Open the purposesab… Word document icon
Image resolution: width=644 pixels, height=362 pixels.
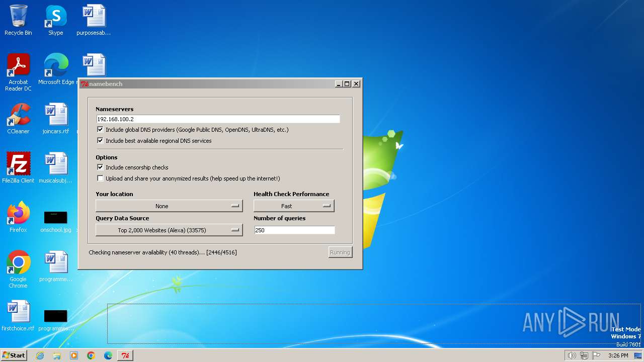pyautogui.click(x=94, y=20)
